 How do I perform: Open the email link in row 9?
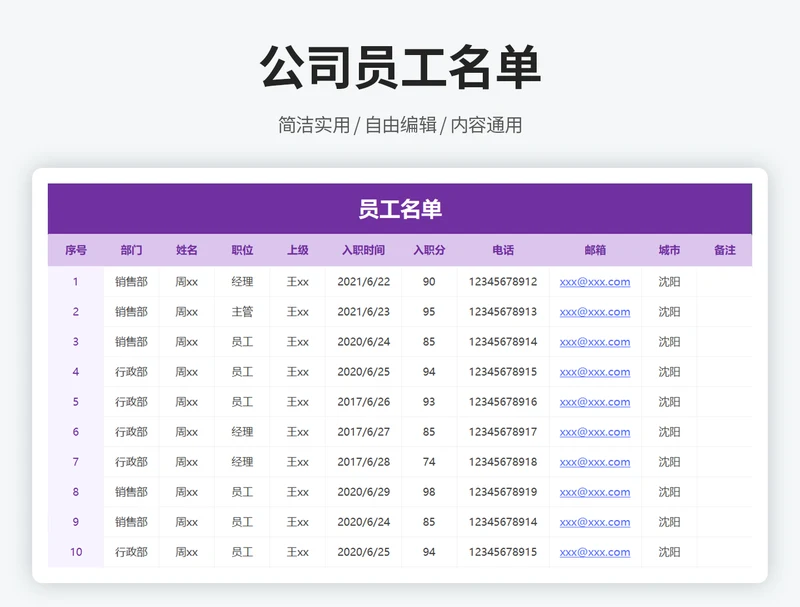pyautogui.click(x=595, y=522)
